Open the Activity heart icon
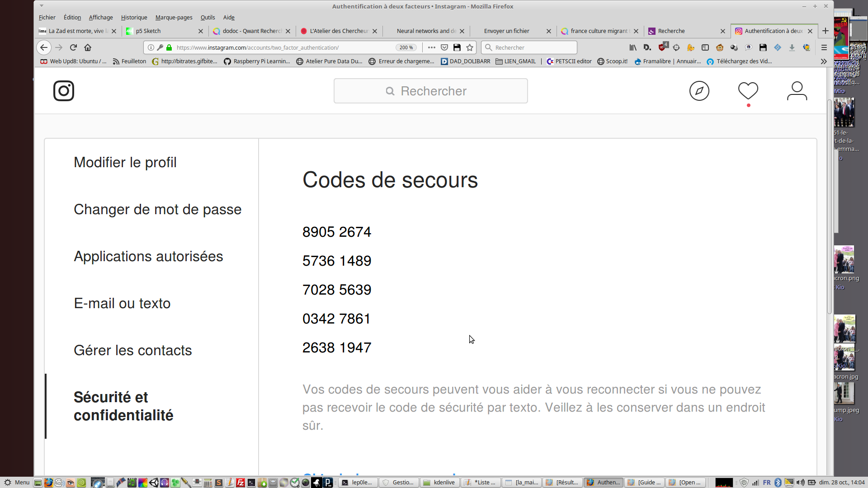868x488 pixels. (748, 91)
